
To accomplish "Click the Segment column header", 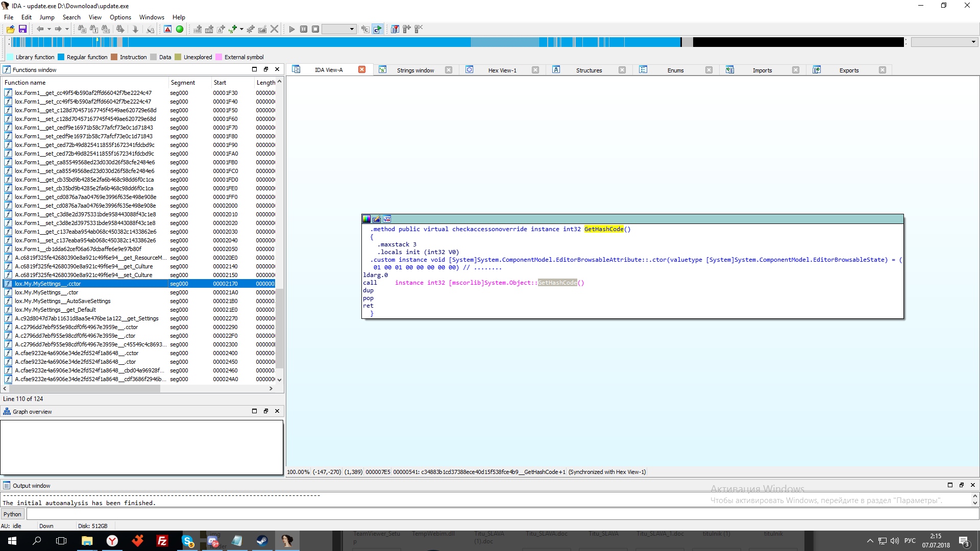I will point(183,83).
